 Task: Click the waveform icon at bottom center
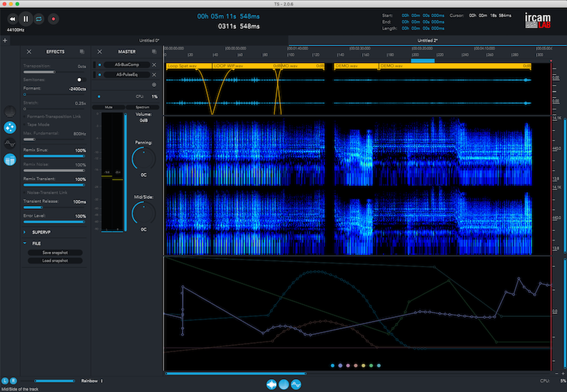(271, 385)
